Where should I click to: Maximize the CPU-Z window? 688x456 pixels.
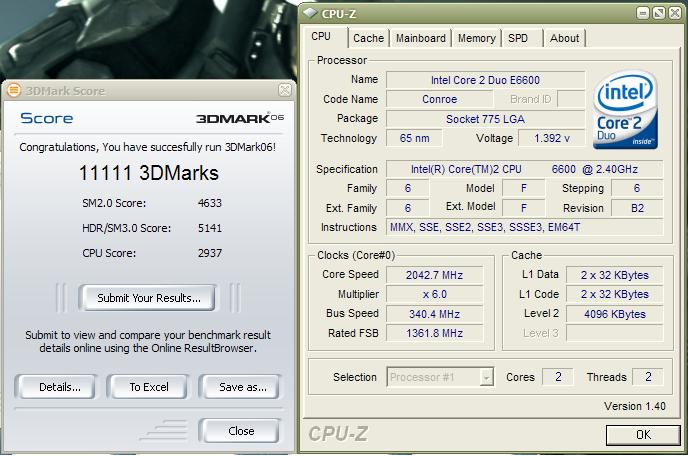(x=659, y=13)
